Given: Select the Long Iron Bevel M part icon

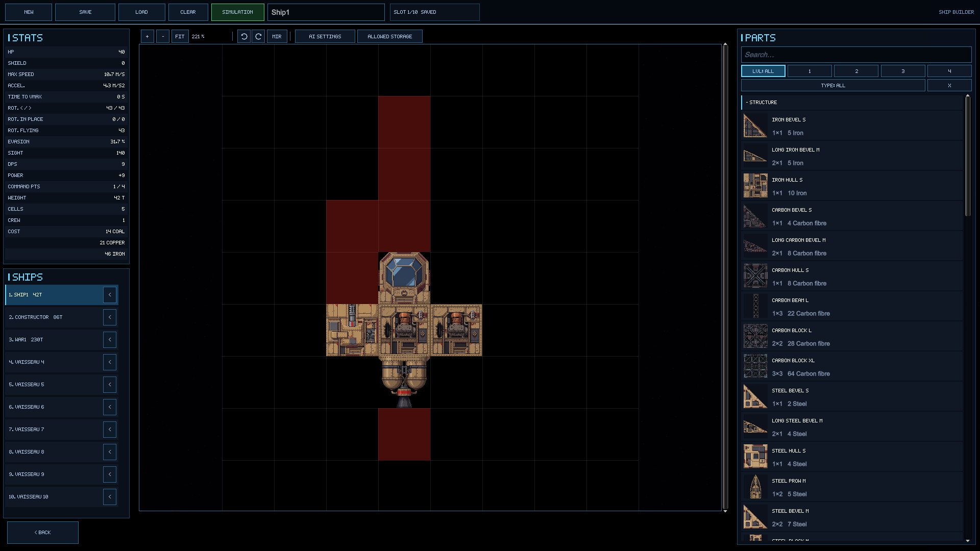Looking at the screenshot, I should pos(755,156).
